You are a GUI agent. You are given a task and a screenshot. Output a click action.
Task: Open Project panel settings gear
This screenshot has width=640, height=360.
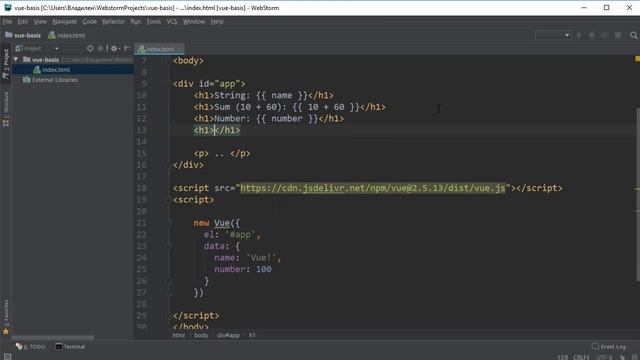(x=115, y=49)
